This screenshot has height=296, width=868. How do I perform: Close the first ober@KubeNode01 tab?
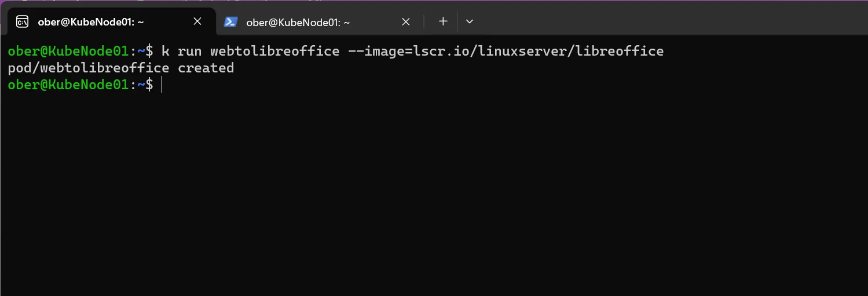[197, 21]
